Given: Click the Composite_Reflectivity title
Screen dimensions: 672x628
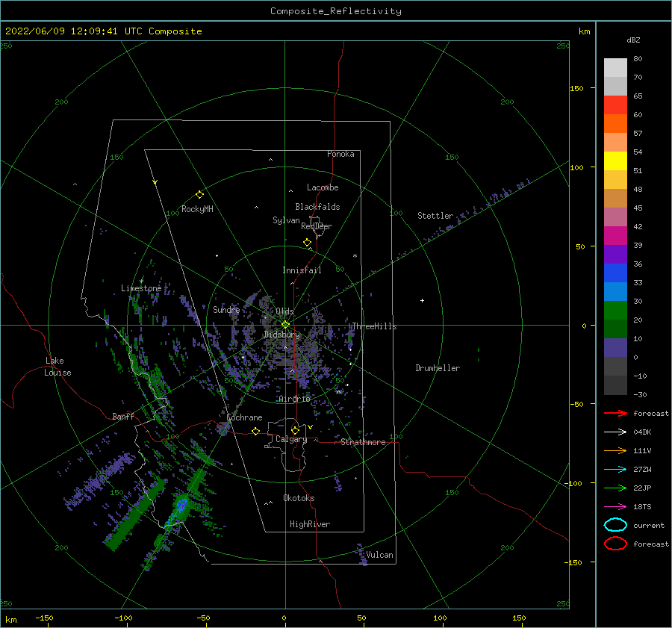Looking at the screenshot, I should (336, 11).
